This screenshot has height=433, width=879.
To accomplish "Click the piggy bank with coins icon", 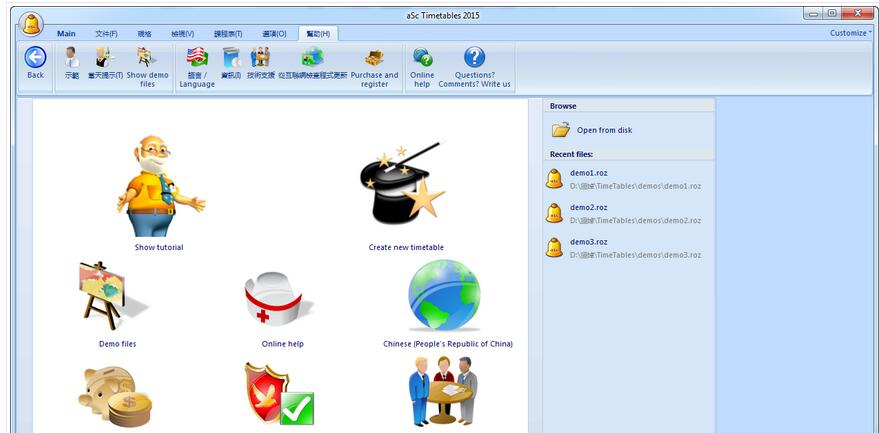I will (115, 395).
